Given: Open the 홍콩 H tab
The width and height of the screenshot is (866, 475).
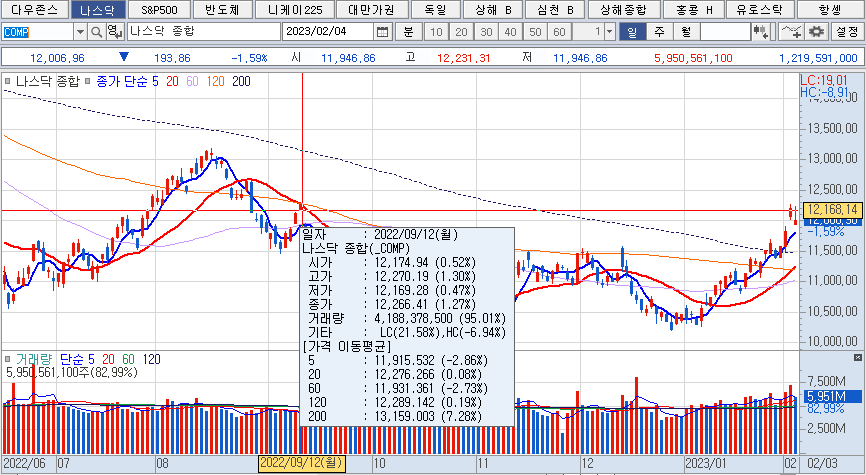Looking at the screenshot, I should point(693,9).
